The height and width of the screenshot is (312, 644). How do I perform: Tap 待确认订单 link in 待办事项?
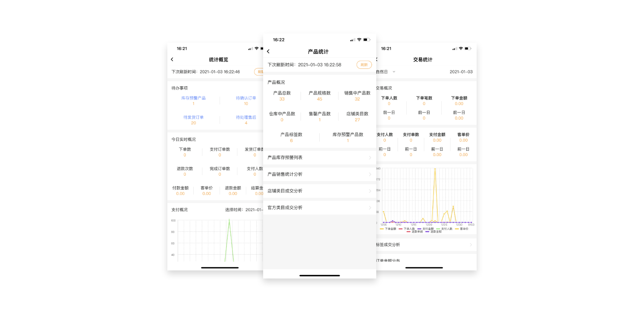pos(246,98)
